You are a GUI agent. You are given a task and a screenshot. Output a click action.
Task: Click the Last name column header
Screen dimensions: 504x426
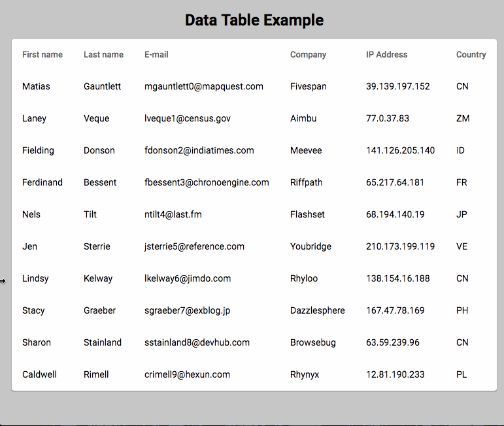coord(103,55)
